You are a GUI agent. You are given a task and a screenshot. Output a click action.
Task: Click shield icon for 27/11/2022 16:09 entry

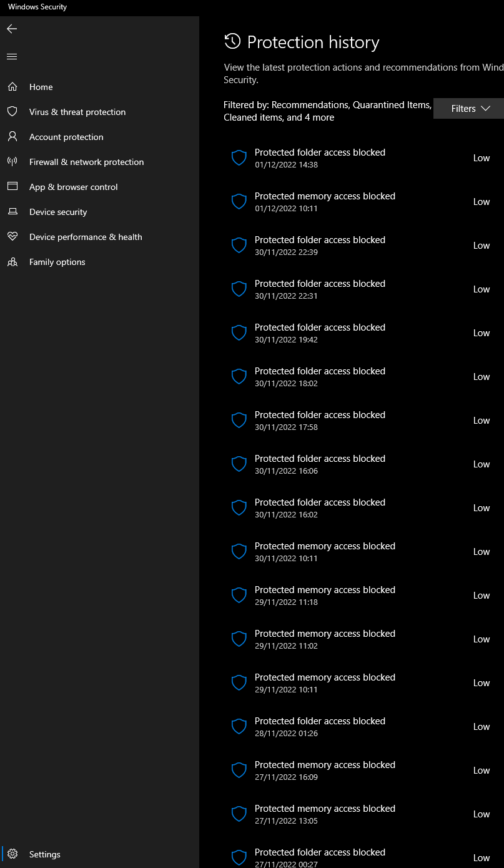click(x=239, y=771)
